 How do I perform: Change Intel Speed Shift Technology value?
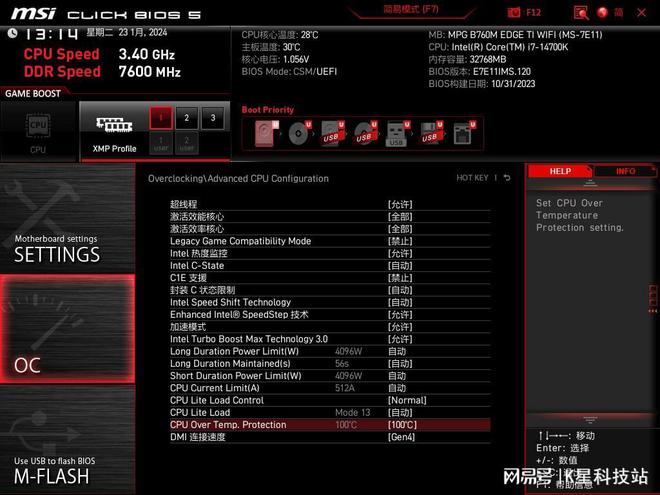tap(400, 302)
